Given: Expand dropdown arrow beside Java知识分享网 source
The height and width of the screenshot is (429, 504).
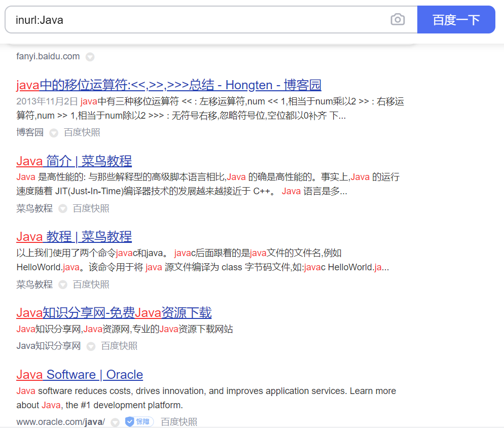Looking at the screenshot, I should (91, 346).
